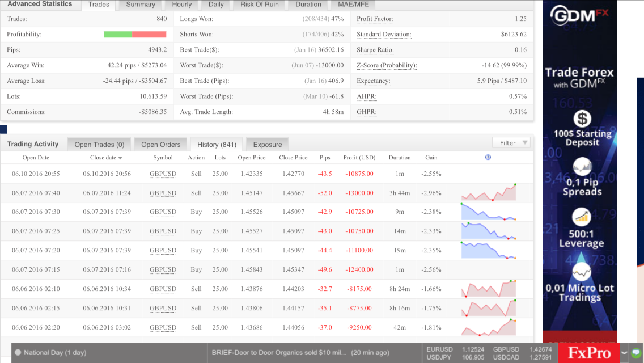Sort by Close date column arrow
The image size is (644, 363).
click(120, 158)
